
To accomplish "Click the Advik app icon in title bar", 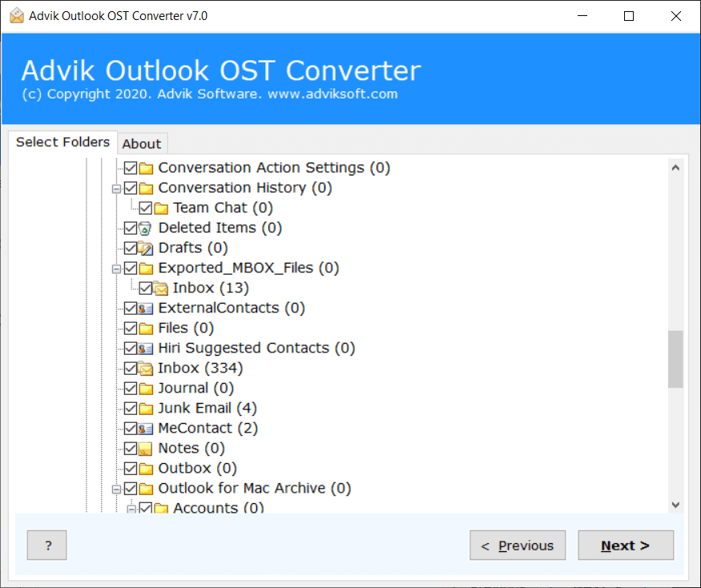I will pos(17,16).
